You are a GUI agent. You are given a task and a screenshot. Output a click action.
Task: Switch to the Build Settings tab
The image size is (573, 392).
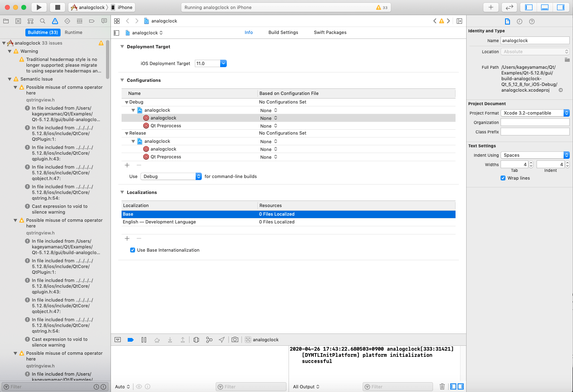click(283, 32)
